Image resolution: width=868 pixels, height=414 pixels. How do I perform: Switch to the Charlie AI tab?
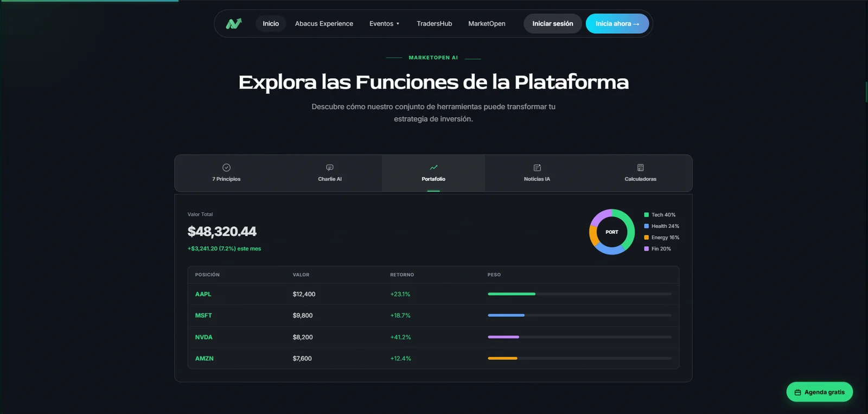click(330, 173)
